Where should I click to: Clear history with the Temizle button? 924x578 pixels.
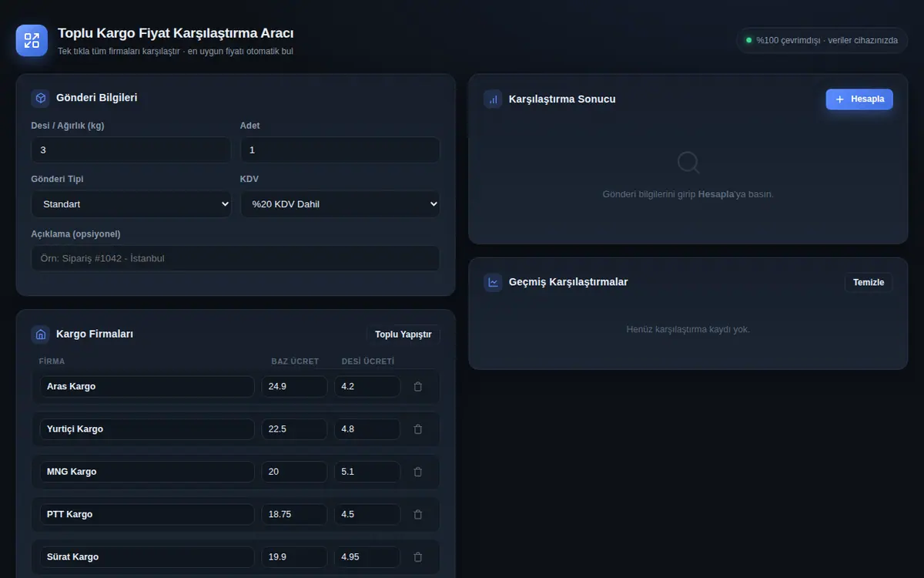click(869, 283)
